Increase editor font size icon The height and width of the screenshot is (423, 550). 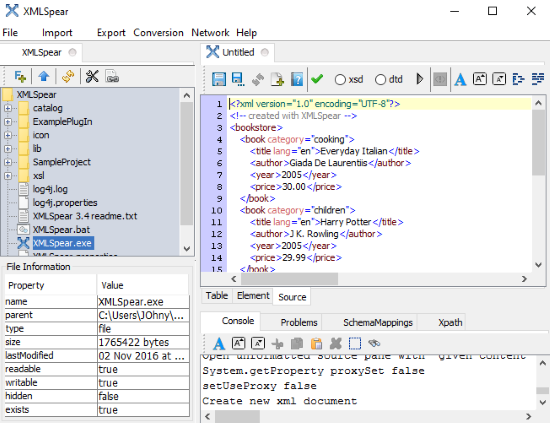(x=479, y=79)
